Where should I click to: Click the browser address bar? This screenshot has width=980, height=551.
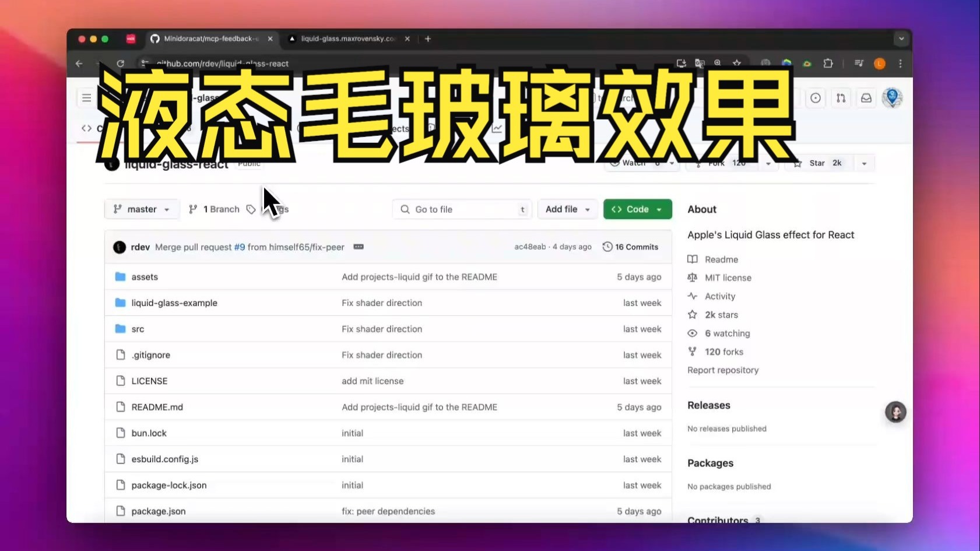point(408,64)
